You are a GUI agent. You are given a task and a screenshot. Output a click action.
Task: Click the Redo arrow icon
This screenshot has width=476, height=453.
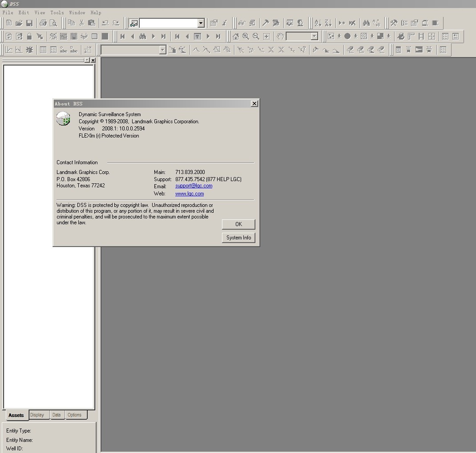[x=116, y=23]
